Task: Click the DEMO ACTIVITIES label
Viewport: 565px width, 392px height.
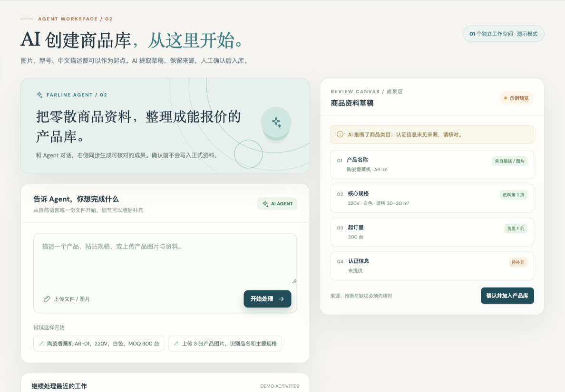Action: (280, 386)
